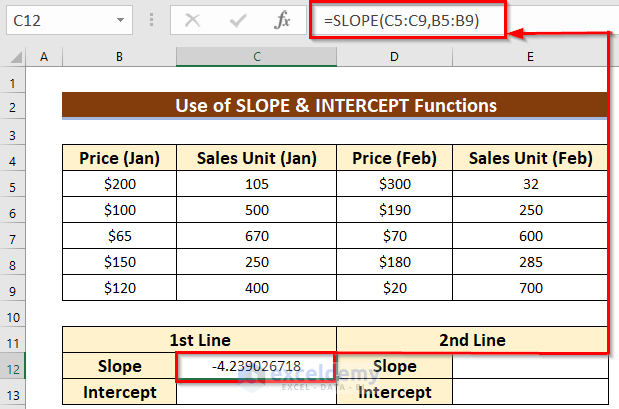Viewport: 619px width, 409px height.
Task: Open the Name Box dropdown arrow
Action: click(x=120, y=19)
